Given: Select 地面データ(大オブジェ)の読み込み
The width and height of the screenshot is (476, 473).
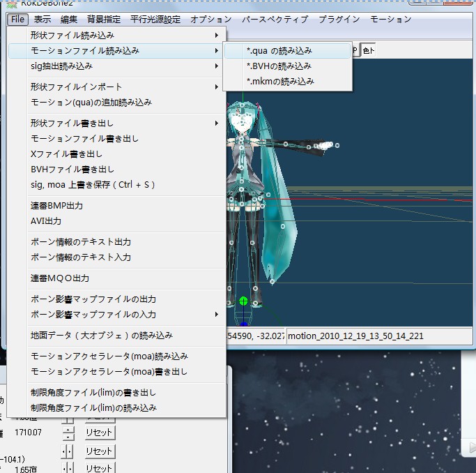Looking at the screenshot, I should [x=117, y=335].
